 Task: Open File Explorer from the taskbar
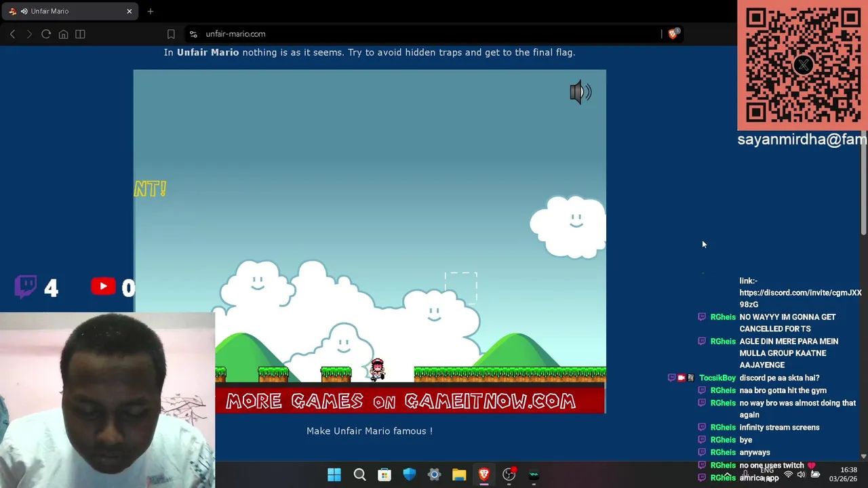(459, 475)
